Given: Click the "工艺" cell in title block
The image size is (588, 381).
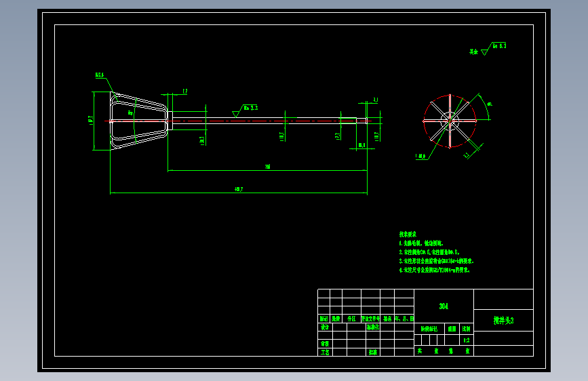Looking at the screenshot, I should tap(325, 353).
